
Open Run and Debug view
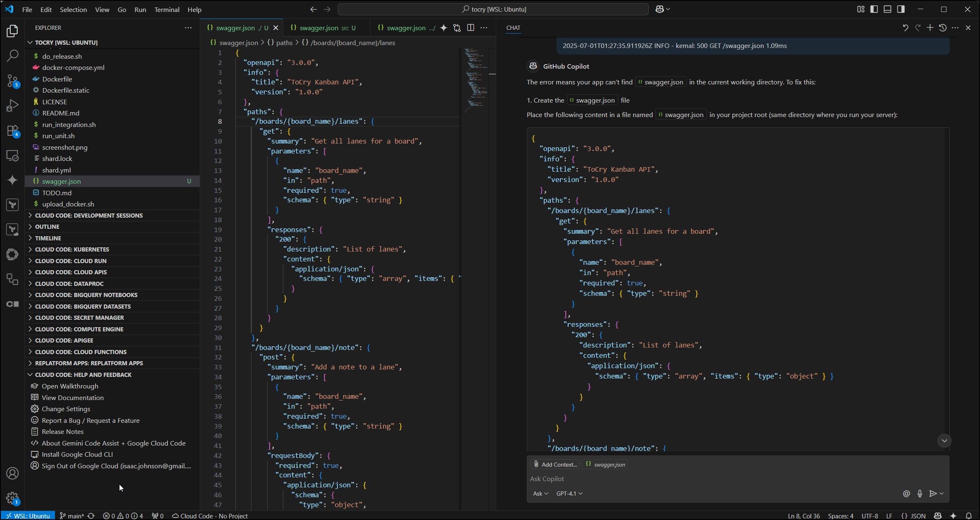[12, 105]
